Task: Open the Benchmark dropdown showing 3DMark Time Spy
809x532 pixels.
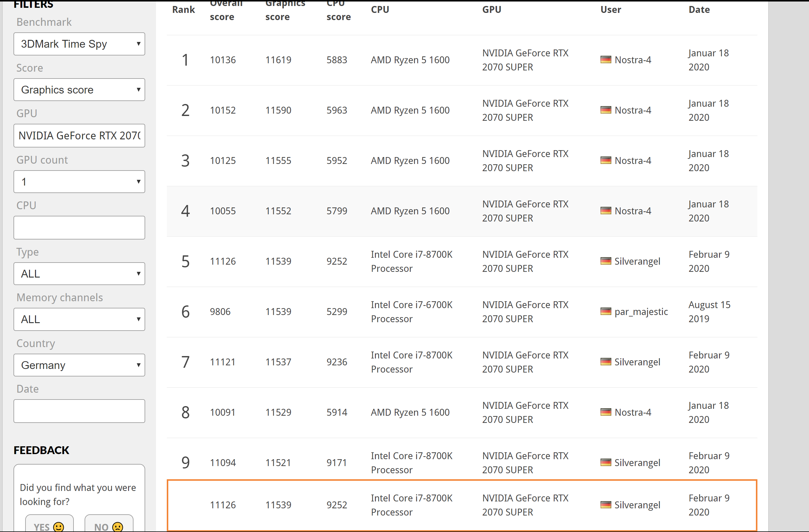Action: (79, 44)
